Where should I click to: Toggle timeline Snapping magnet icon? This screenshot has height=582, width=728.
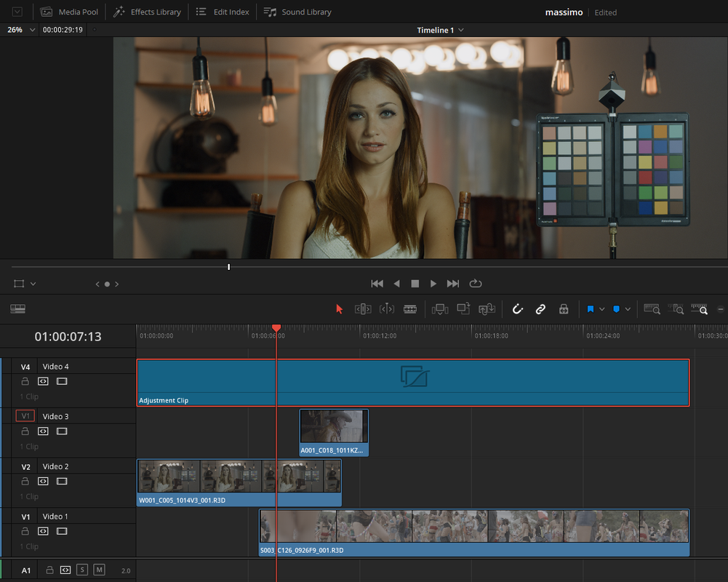coord(517,309)
